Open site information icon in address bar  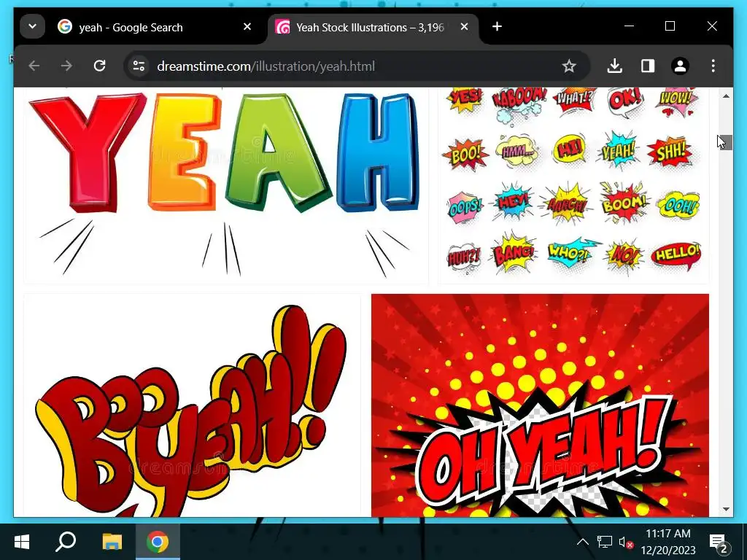tap(139, 66)
